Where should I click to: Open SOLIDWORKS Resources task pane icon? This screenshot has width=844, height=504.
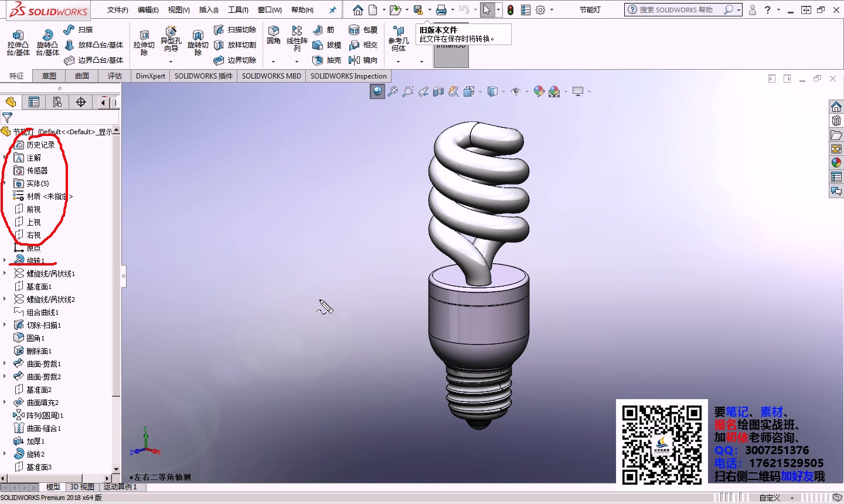click(836, 106)
